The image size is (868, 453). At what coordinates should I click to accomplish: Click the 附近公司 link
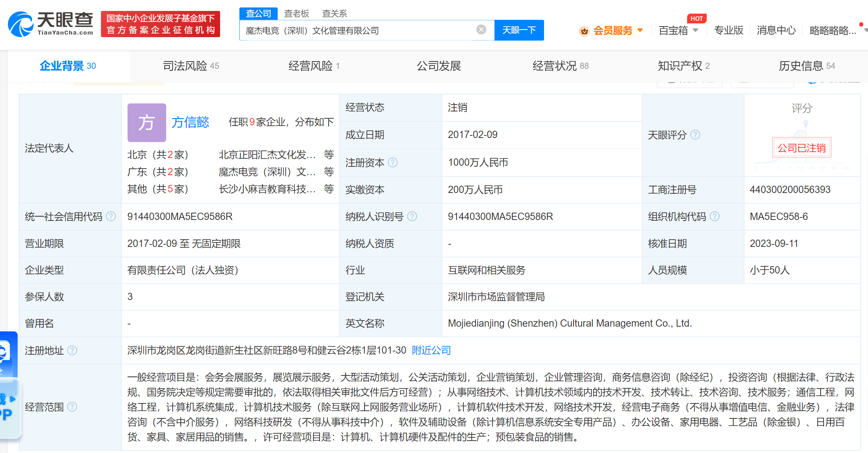pos(431,350)
